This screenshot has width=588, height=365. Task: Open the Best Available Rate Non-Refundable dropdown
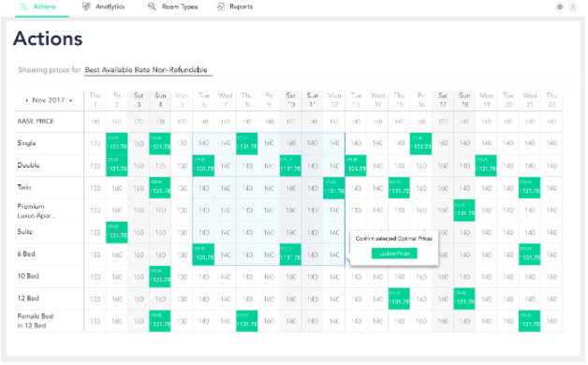point(149,70)
